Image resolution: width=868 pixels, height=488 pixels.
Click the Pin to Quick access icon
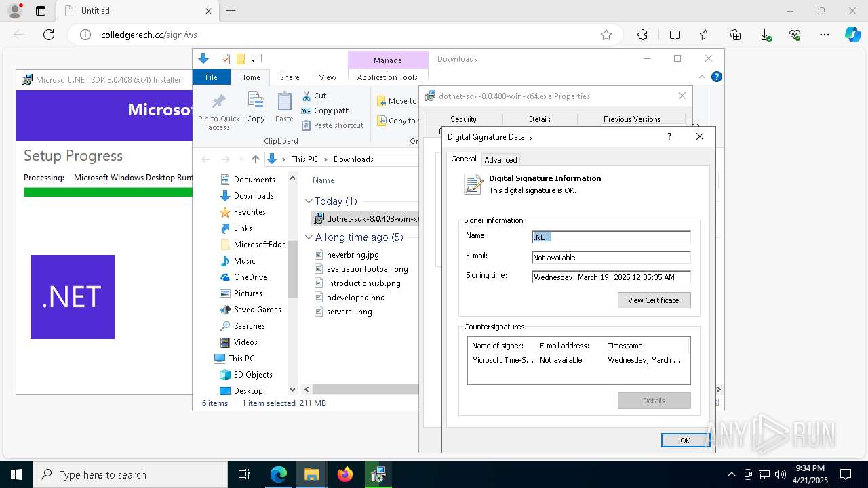(218, 112)
